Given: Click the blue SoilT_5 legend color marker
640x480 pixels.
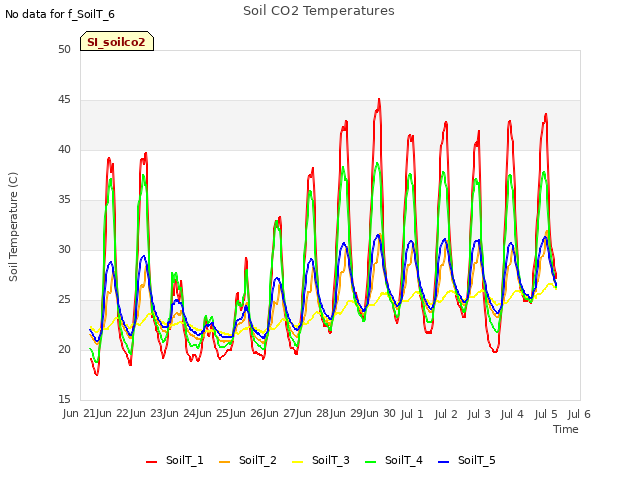Looking at the screenshot, I should [444, 462].
